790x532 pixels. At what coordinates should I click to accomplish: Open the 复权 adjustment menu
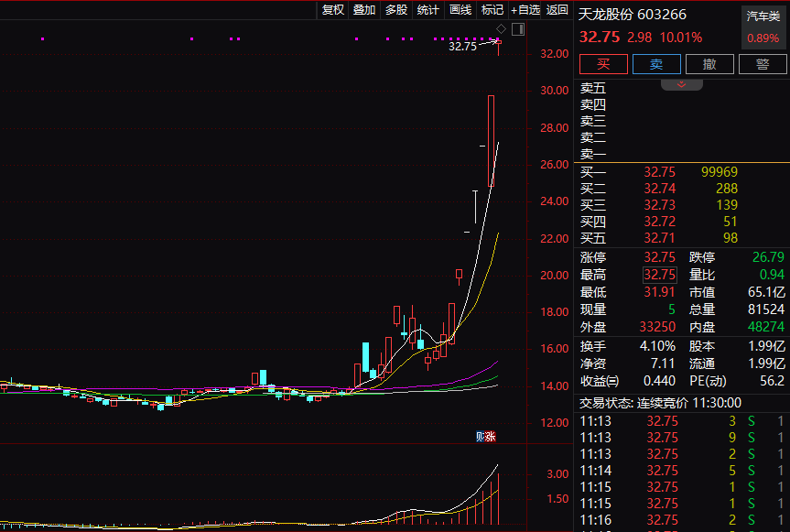point(332,10)
